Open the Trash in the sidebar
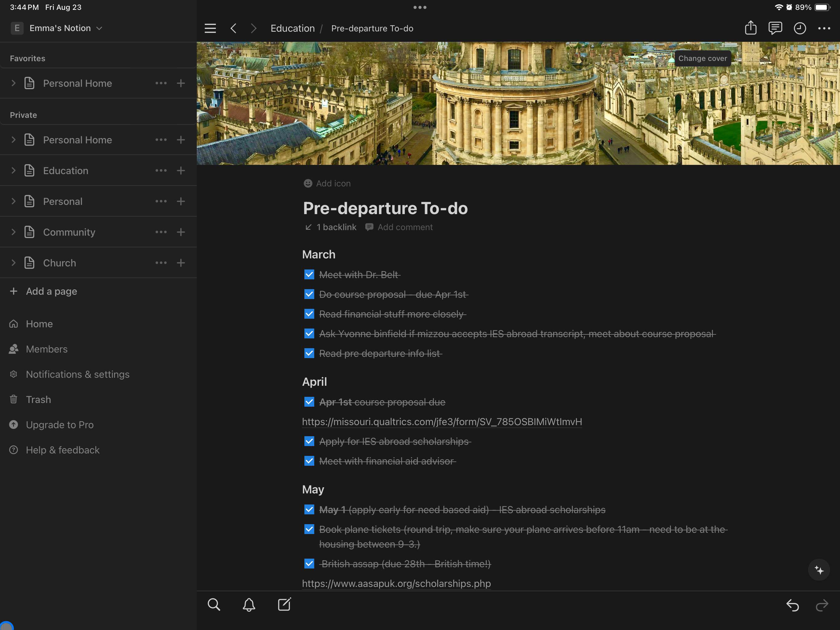This screenshot has width=840, height=630. coord(38,399)
